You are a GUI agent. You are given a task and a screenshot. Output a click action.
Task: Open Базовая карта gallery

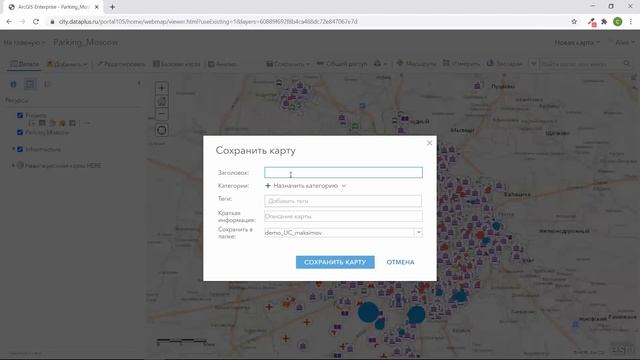click(177, 64)
